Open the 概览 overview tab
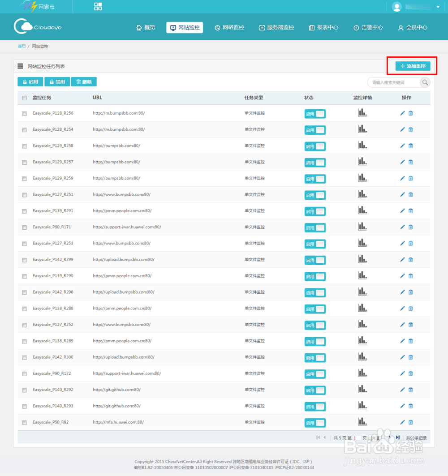 (x=146, y=28)
